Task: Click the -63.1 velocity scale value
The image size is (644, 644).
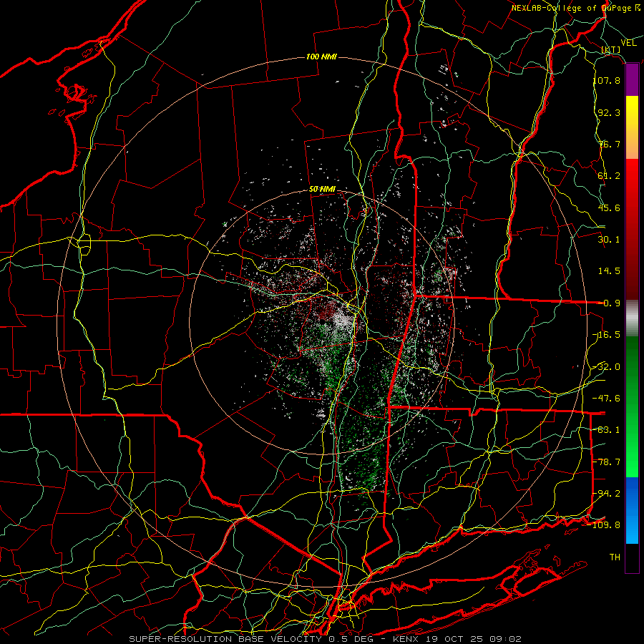Action: 607,430
